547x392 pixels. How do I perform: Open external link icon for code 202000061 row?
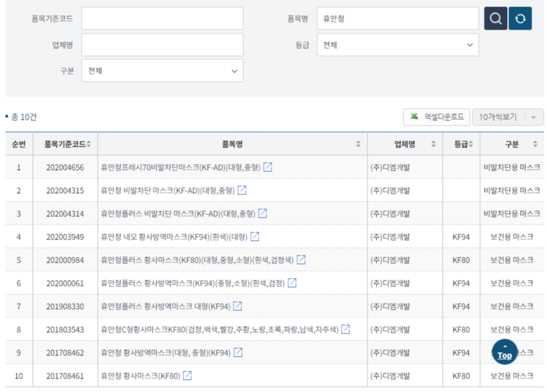[292, 283]
